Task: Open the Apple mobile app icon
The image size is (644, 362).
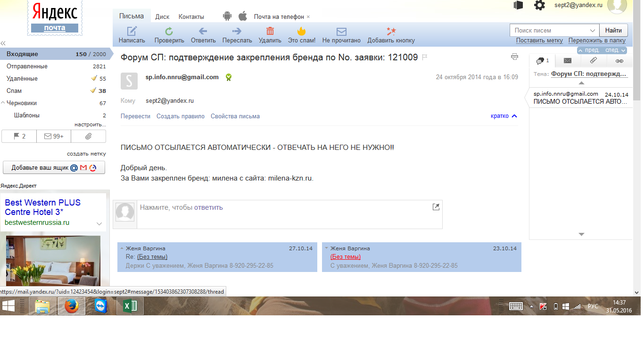Action: [x=243, y=16]
